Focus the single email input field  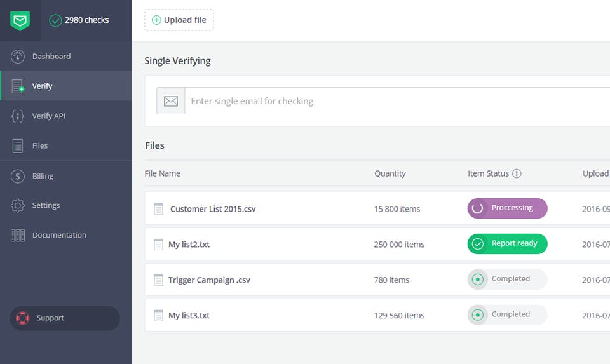394,101
